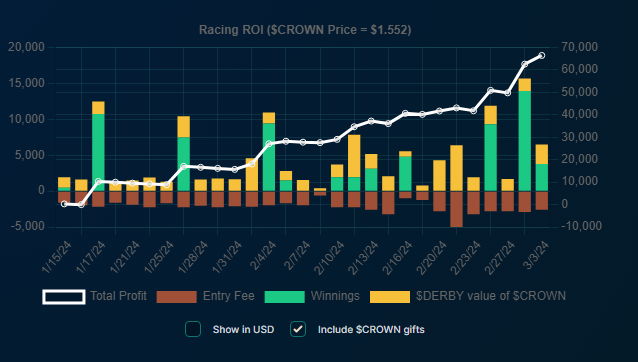This screenshot has width=638, height=362.
Task: Click the green Winnings bar for 2/16/24
Action: (405, 174)
